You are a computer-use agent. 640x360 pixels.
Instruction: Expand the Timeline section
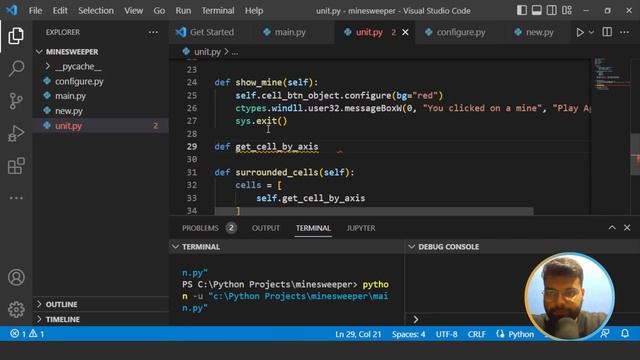tap(101, 319)
